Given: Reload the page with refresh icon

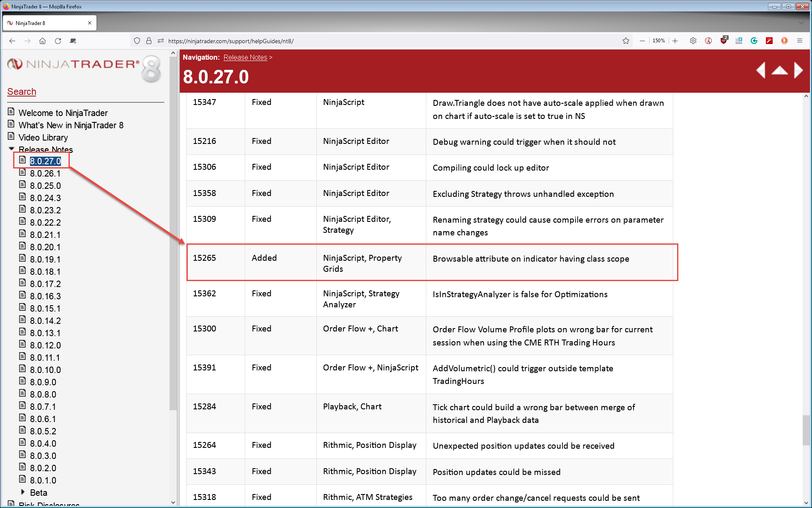Looking at the screenshot, I should [58, 41].
